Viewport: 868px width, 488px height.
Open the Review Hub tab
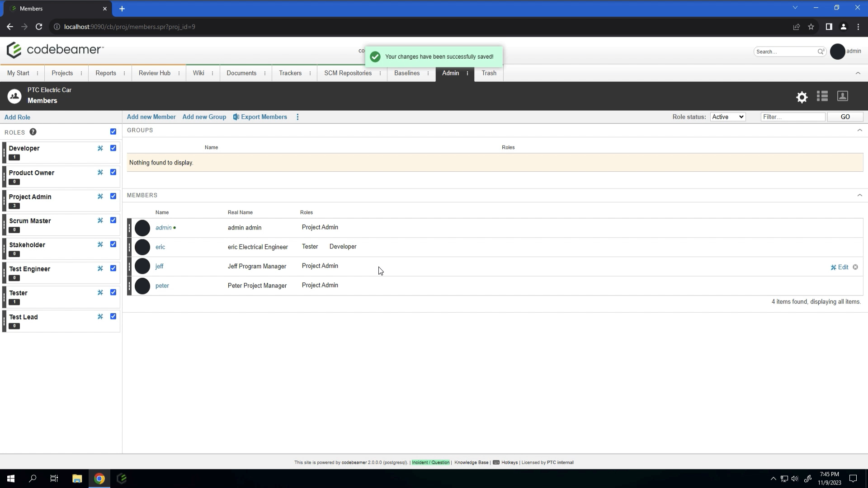pyautogui.click(x=155, y=73)
